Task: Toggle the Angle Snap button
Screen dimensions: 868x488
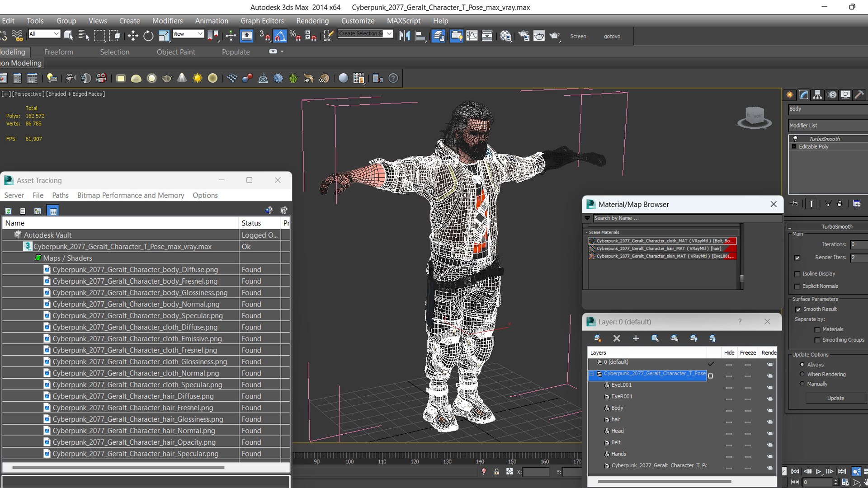Action: (x=280, y=36)
